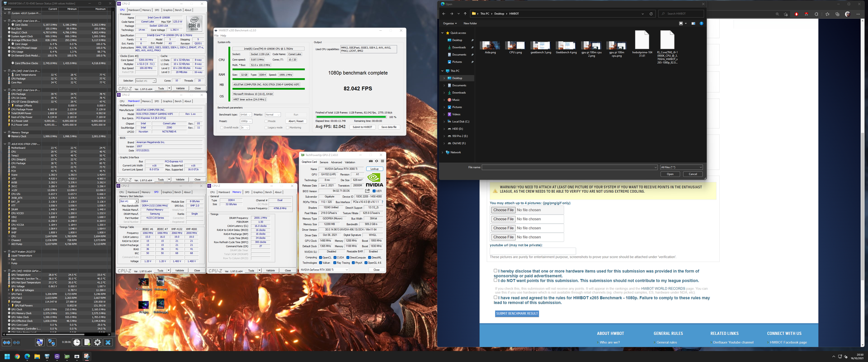Viewport: 868px width, 362px height.
Task: Open Edge three-dot settings menu
Action: (x=858, y=14)
